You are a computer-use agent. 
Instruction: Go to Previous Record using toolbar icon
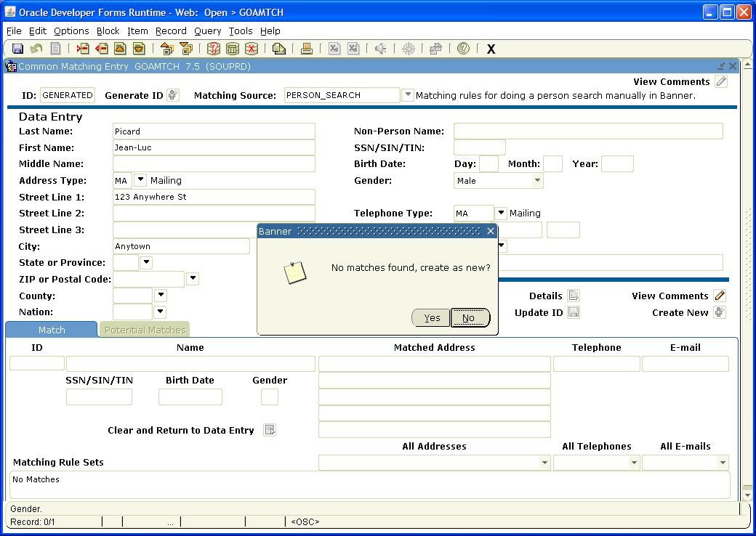(x=120, y=49)
